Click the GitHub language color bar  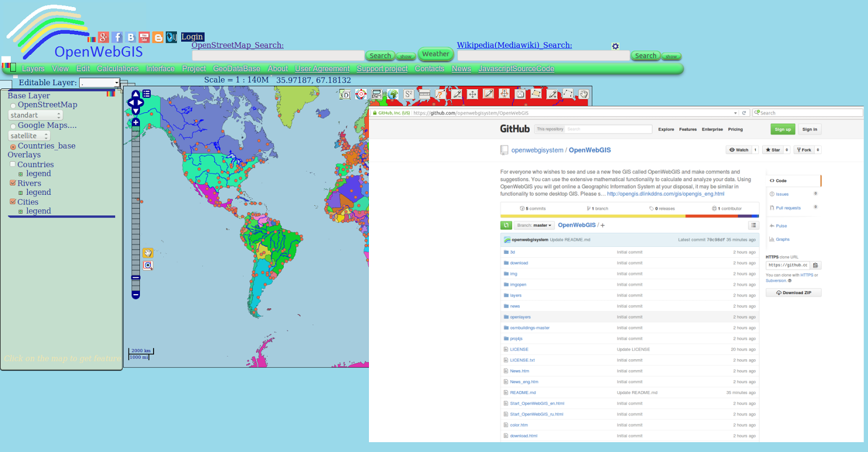[629, 216]
